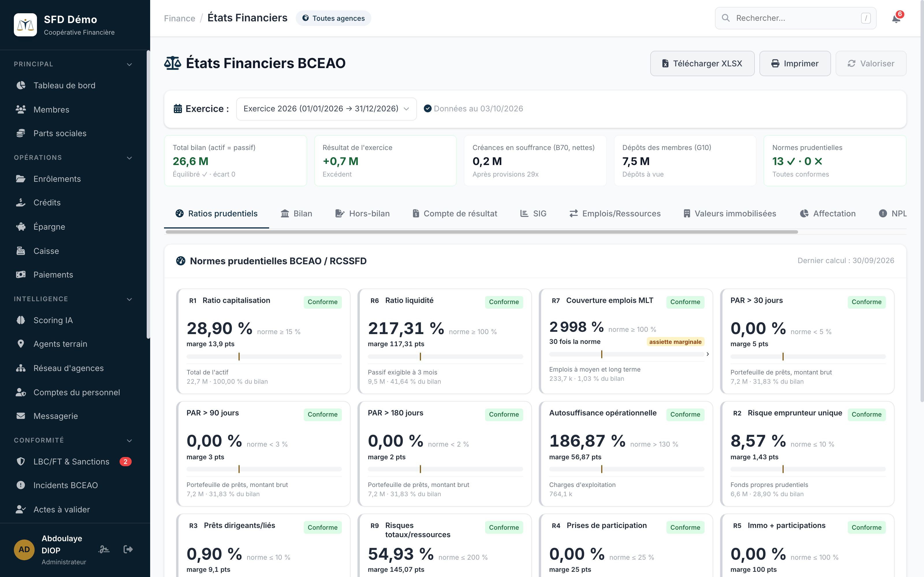Open the notifications bell icon
Image resolution: width=924 pixels, height=577 pixels.
point(896,18)
